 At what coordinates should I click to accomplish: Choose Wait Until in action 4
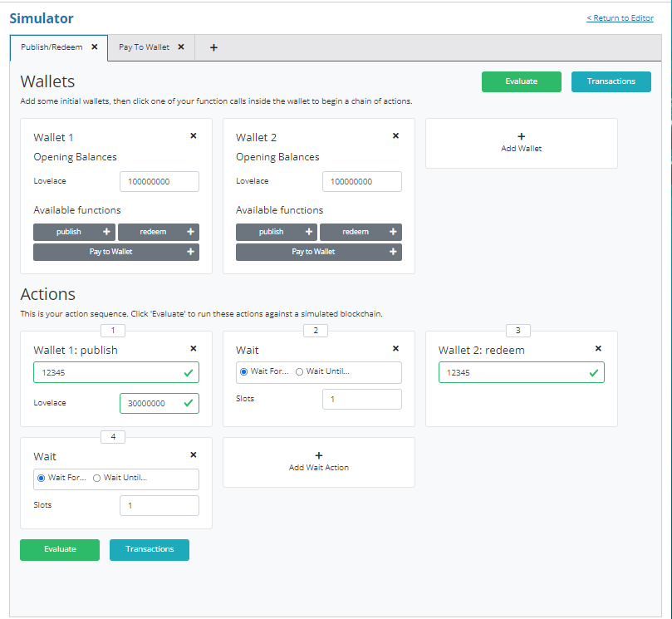pyautogui.click(x=97, y=478)
